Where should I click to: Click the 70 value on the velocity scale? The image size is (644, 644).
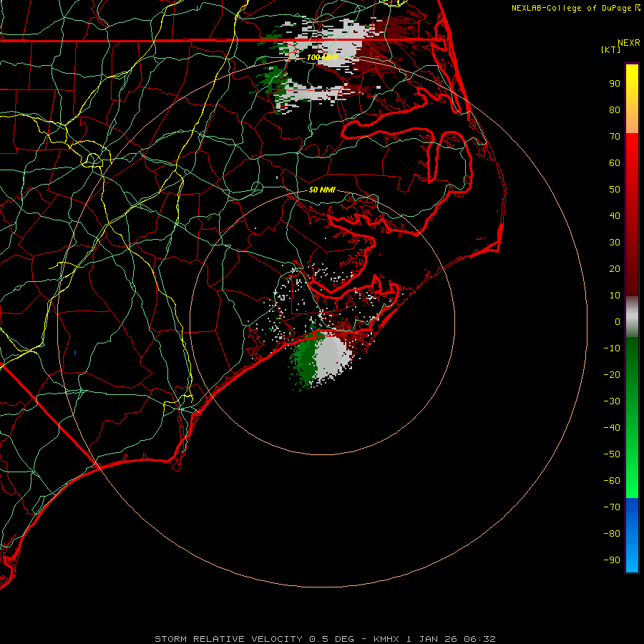pos(615,137)
